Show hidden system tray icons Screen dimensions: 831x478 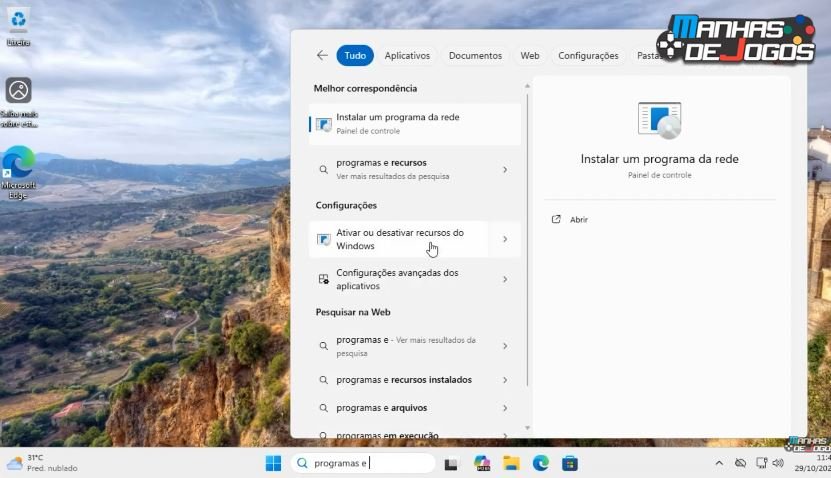[718, 463]
